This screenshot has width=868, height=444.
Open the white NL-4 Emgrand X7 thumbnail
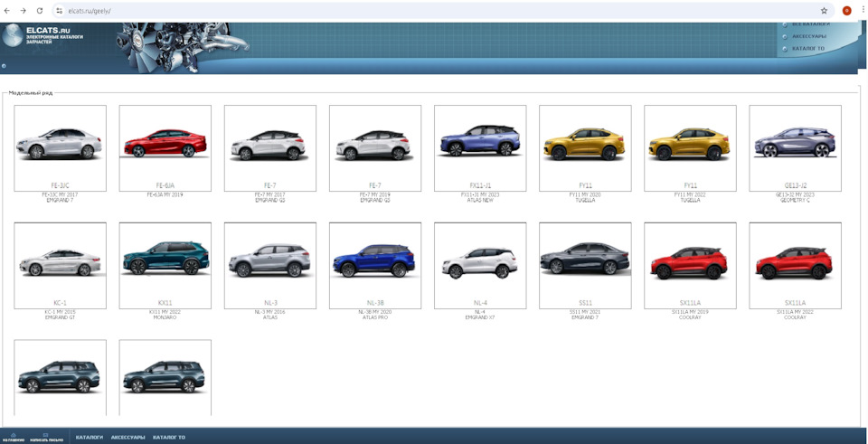[x=480, y=265]
